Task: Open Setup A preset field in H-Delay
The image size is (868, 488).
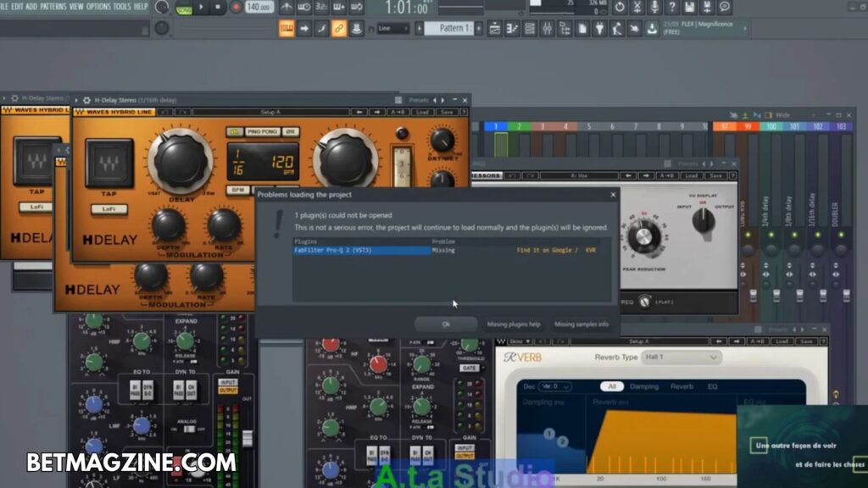Action: [270, 113]
